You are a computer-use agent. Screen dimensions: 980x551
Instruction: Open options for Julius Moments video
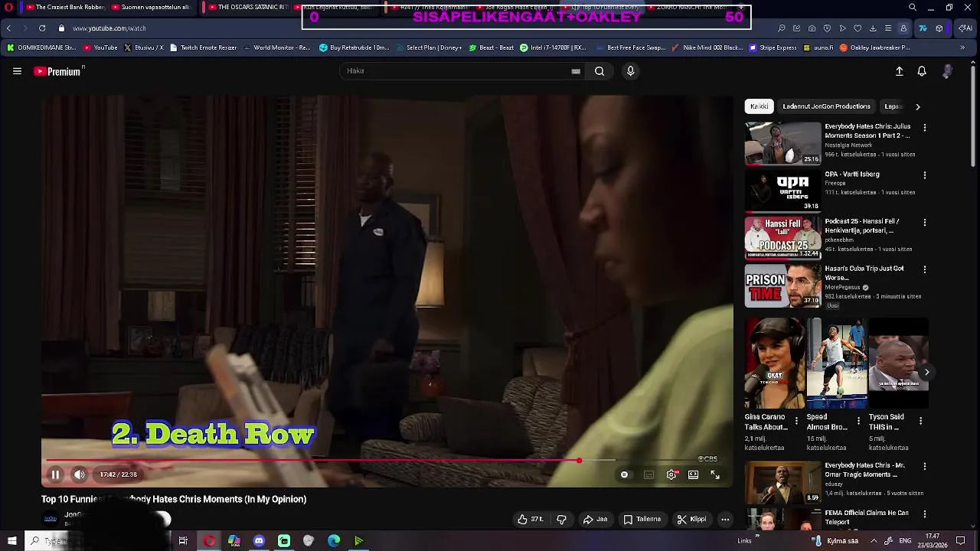[x=925, y=128]
